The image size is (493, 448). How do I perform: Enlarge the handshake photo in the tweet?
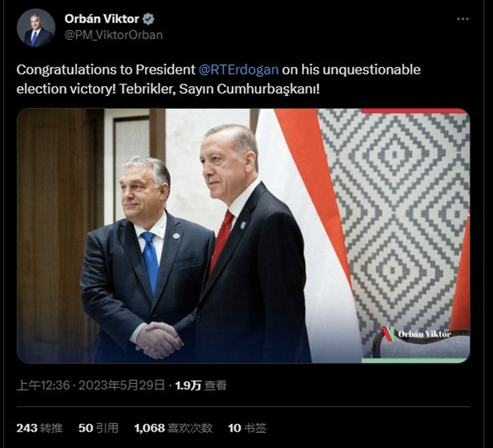pos(244,236)
